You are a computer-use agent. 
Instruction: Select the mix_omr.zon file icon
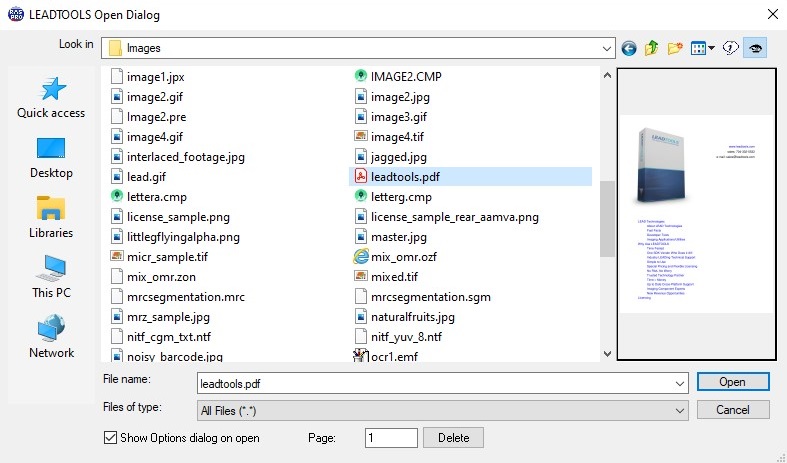116,276
